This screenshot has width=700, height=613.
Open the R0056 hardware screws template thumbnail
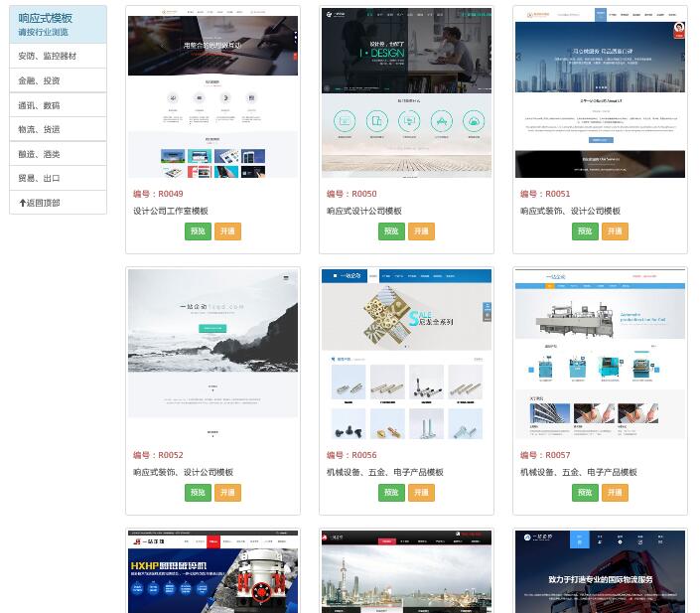[x=407, y=355]
